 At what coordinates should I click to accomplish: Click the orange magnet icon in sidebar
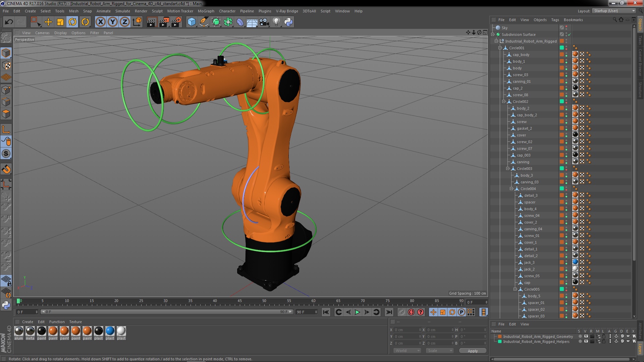click(x=6, y=169)
